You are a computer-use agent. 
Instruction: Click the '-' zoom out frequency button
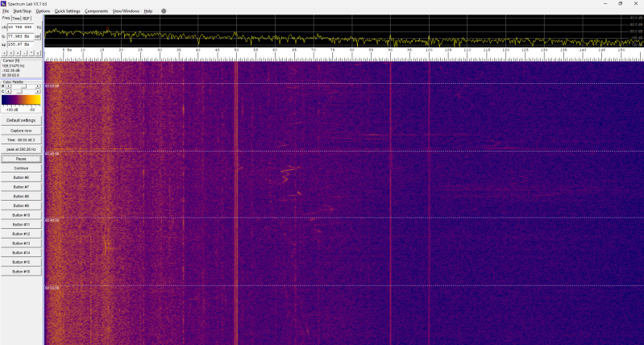pyautogui.click(x=24, y=53)
